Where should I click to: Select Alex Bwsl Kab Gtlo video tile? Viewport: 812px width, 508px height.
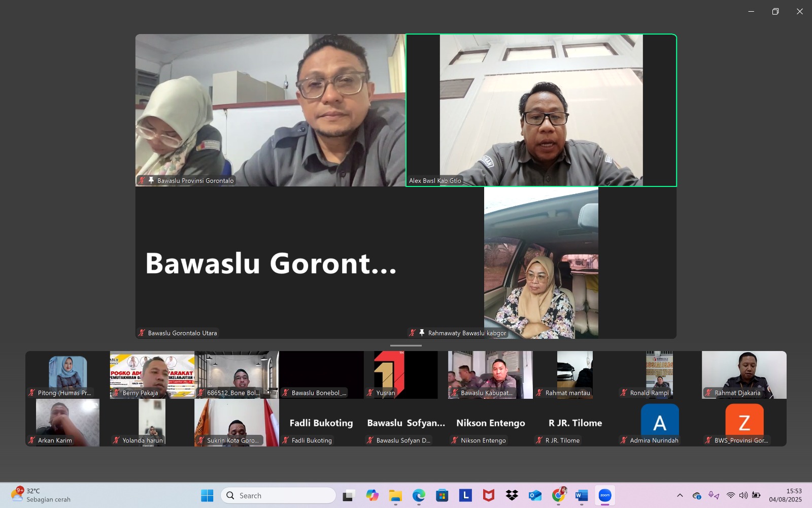[541, 110]
